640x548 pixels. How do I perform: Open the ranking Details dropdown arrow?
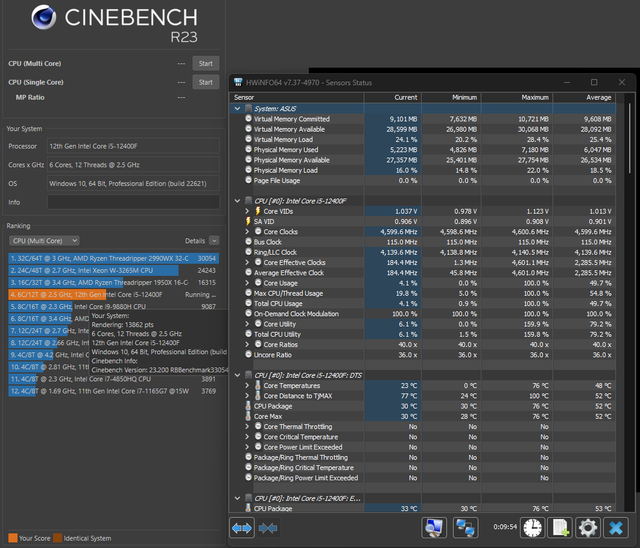click(x=214, y=241)
